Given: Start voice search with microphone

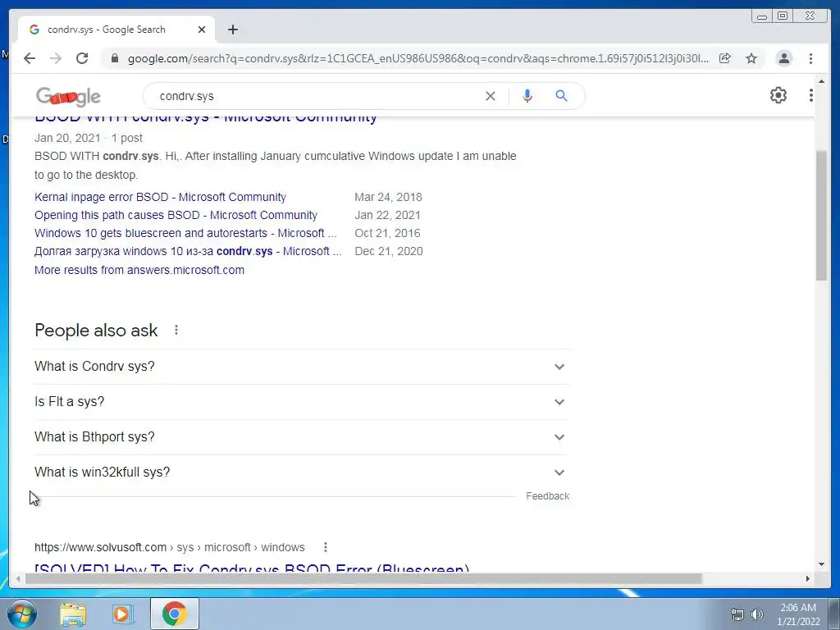Looking at the screenshot, I should point(527,96).
